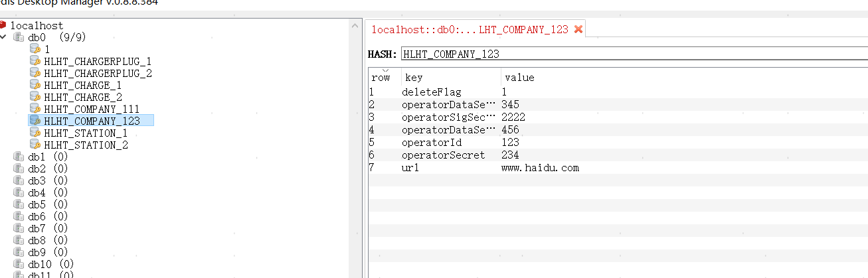This screenshot has width=868, height=278.
Task: Select the db0 (9/9) label
Action: pyautogui.click(x=56, y=37)
